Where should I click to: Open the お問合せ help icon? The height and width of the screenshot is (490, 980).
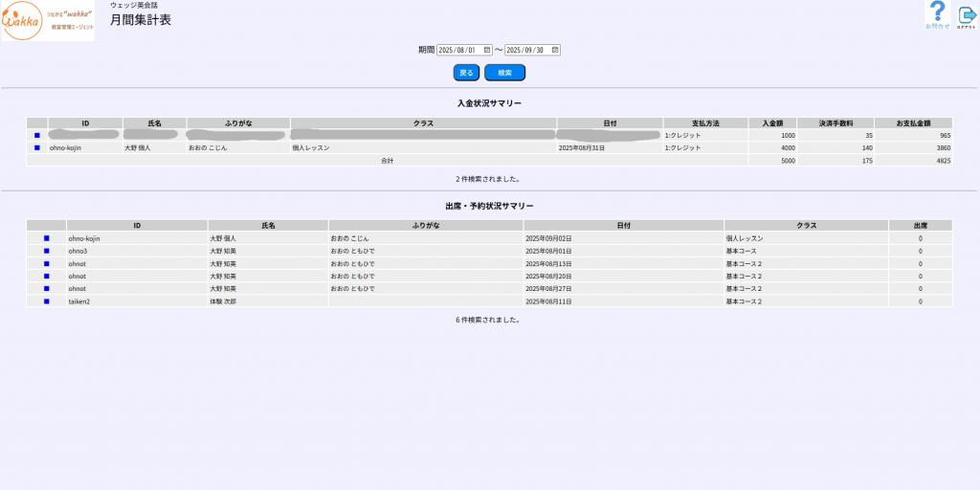pyautogui.click(x=938, y=15)
